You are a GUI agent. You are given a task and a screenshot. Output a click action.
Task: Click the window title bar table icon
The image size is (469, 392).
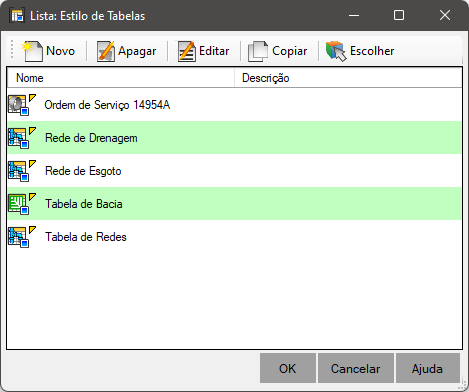coord(17,16)
